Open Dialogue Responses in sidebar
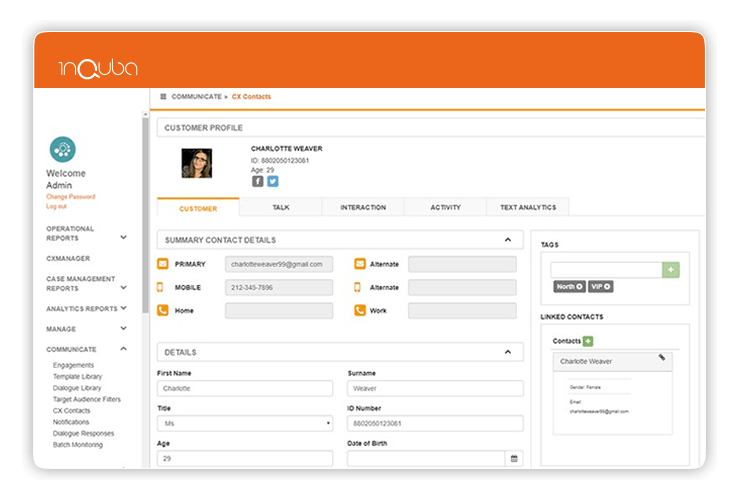Viewport: 741px width, 504px height. tap(84, 433)
